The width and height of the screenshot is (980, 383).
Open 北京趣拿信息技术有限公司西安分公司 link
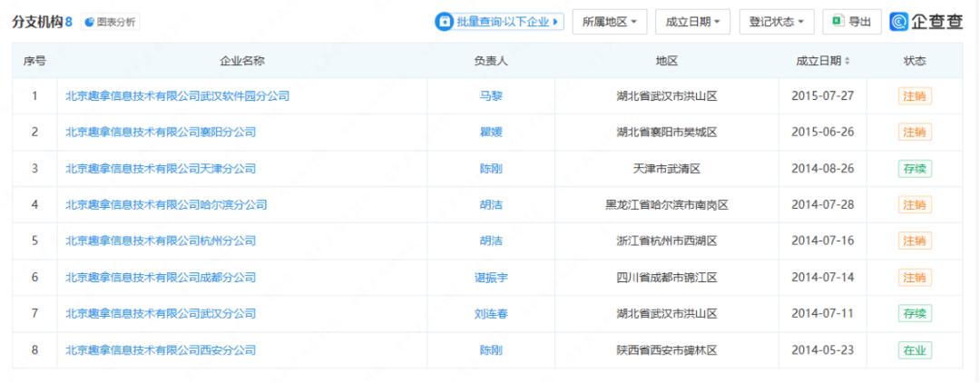[x=161, y=350]
